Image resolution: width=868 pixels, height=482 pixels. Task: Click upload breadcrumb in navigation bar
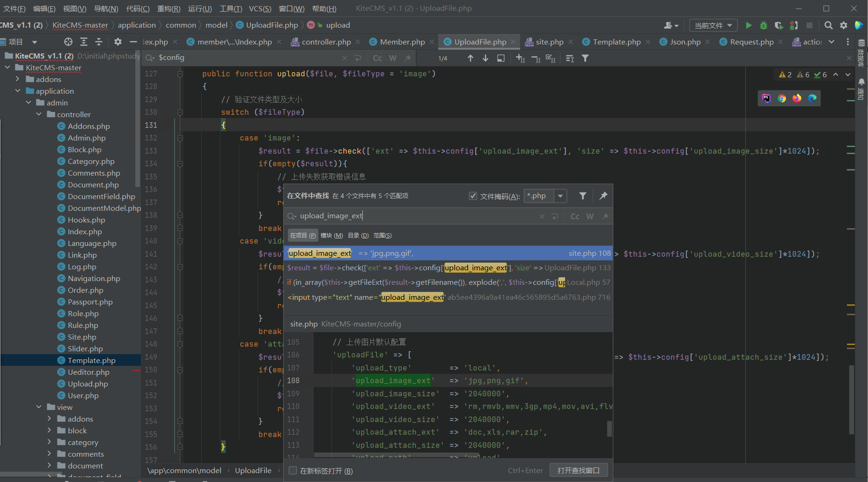[x=338, y=25]
